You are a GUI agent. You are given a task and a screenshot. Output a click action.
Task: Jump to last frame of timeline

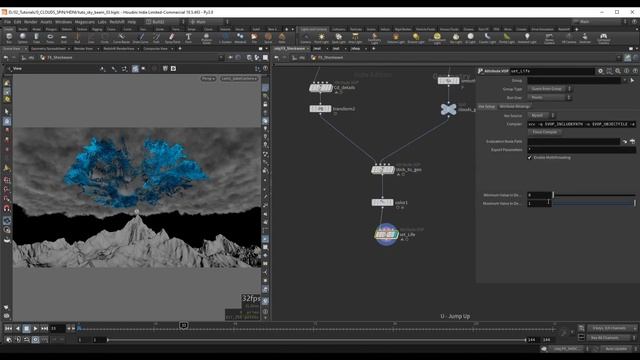click(44, 328)
